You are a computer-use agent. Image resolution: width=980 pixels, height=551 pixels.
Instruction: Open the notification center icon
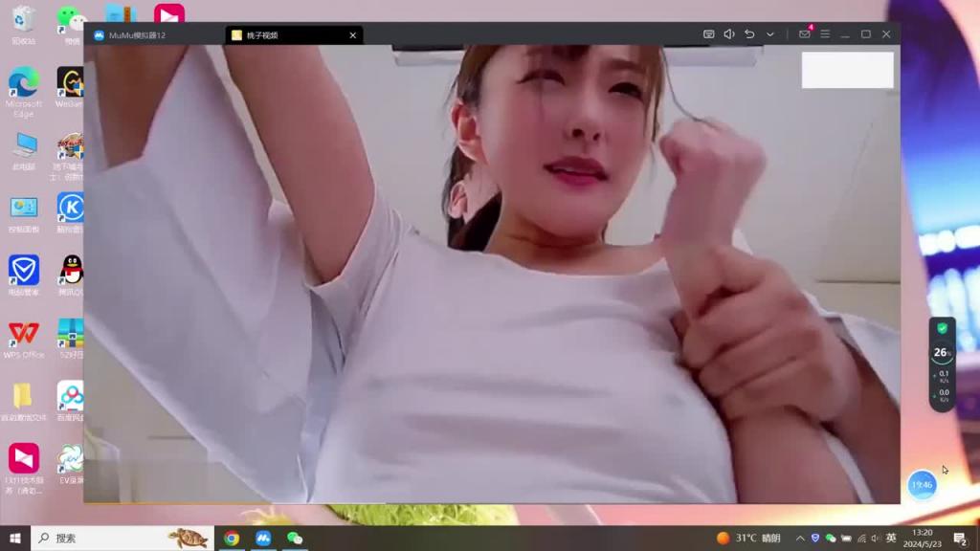coord(961,538)
